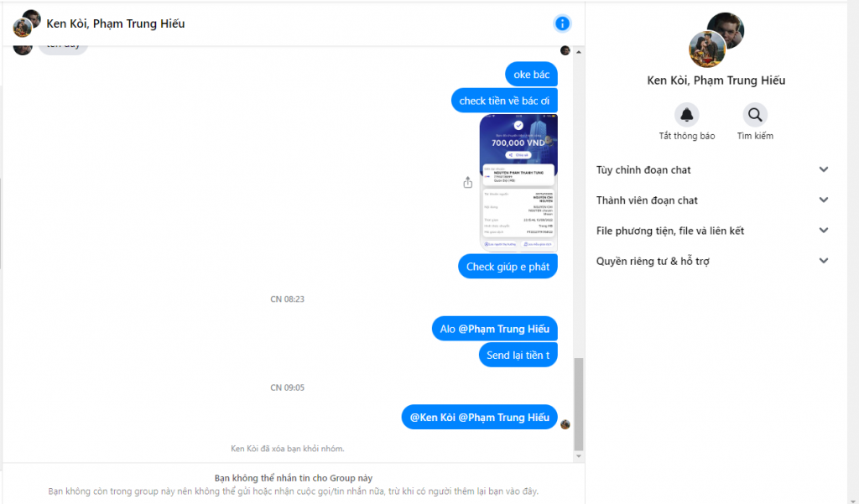Click the "check tiền về bác ơi" message bubble

[504, 101]
